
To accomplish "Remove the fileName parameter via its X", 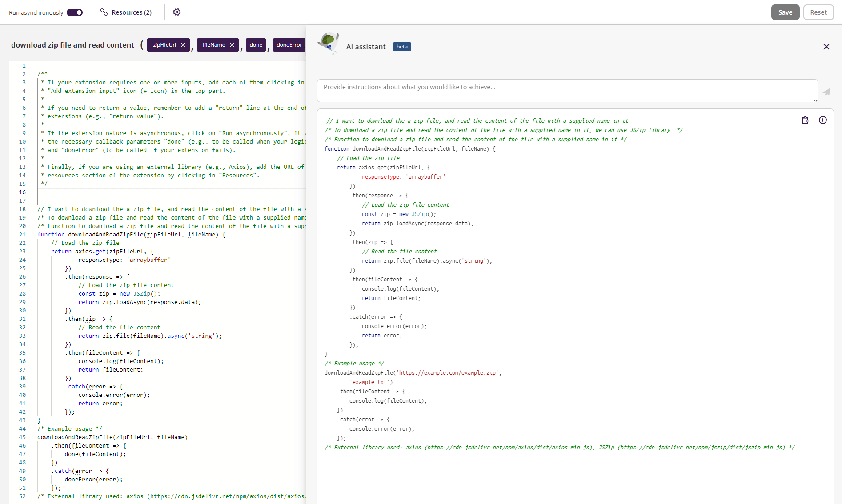I will [x=232, y=44].
